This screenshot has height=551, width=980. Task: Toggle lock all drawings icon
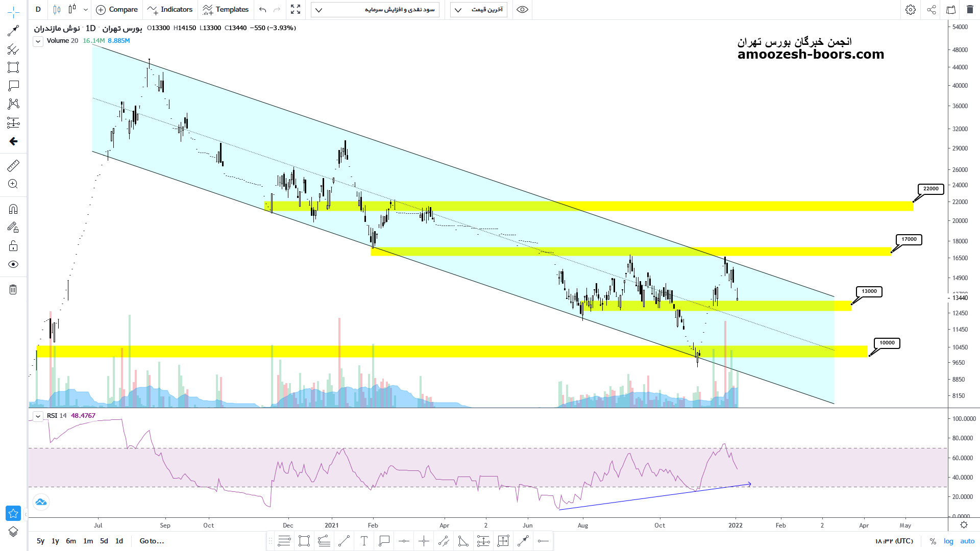(13, 246)
